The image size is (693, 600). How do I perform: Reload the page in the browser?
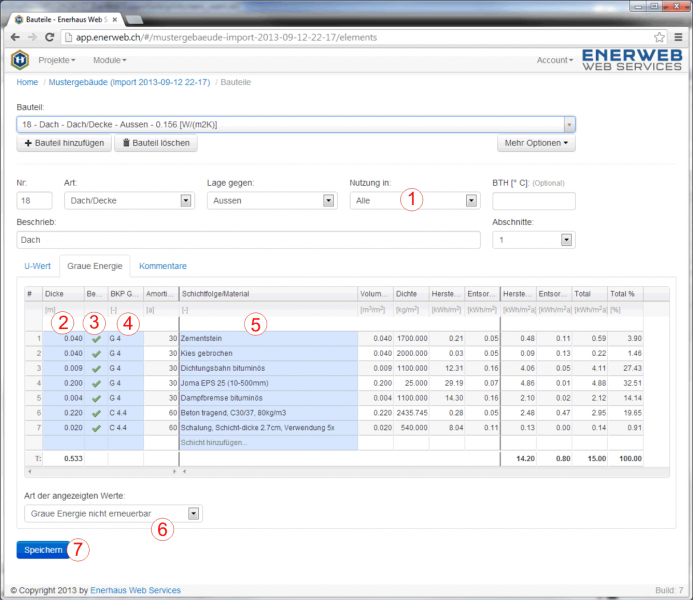click(x=51, y=37)
